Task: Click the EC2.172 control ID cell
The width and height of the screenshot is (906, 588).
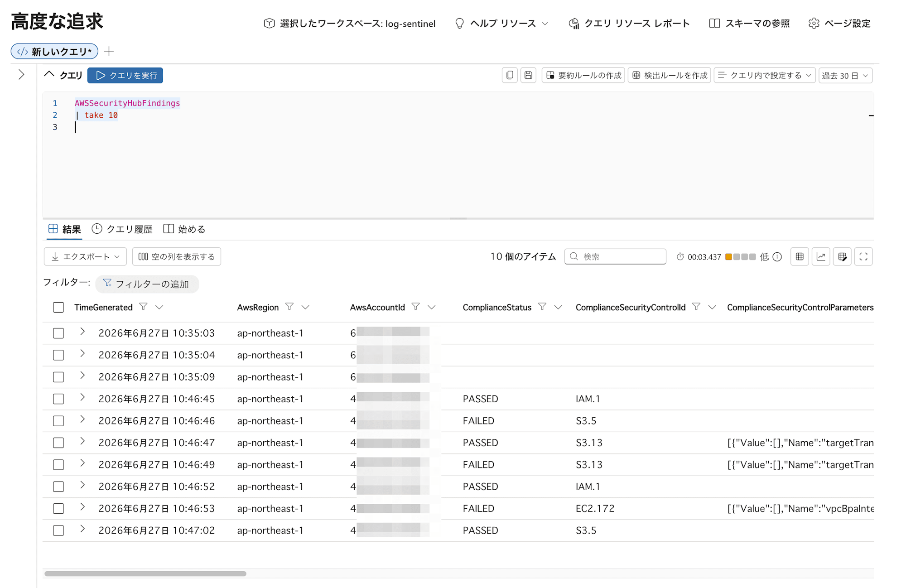Action: pyautogui.click(x=595, y=509)
